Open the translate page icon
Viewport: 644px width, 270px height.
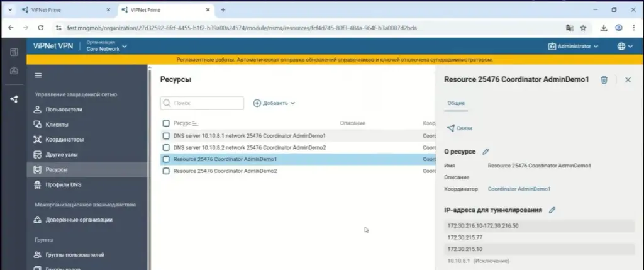tap(569, 28)
